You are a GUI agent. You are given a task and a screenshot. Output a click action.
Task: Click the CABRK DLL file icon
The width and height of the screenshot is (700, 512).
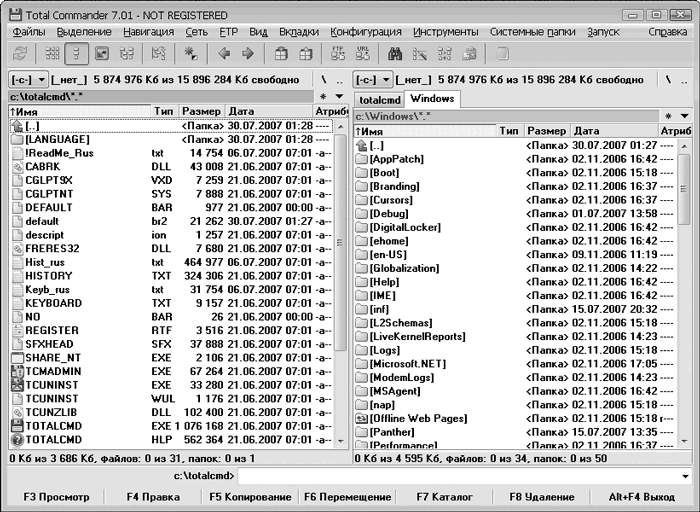[x=17, y=167]
